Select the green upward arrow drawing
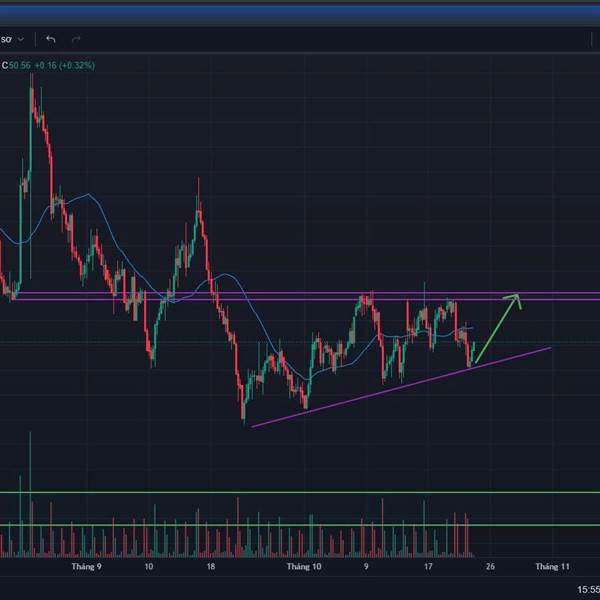 (496, 328)
